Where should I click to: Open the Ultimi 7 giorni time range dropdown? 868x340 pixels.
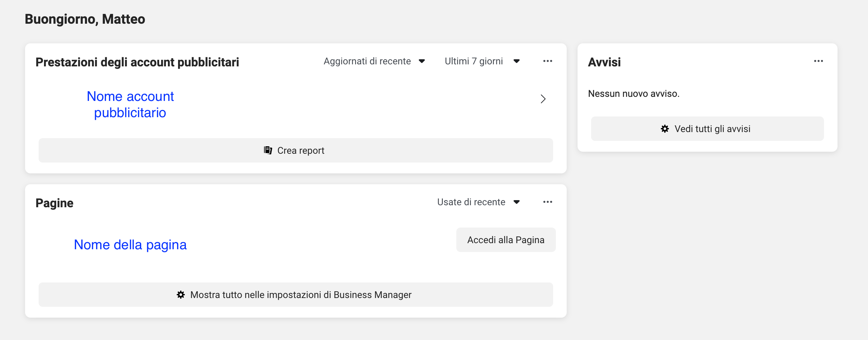(x=482, y=61)
